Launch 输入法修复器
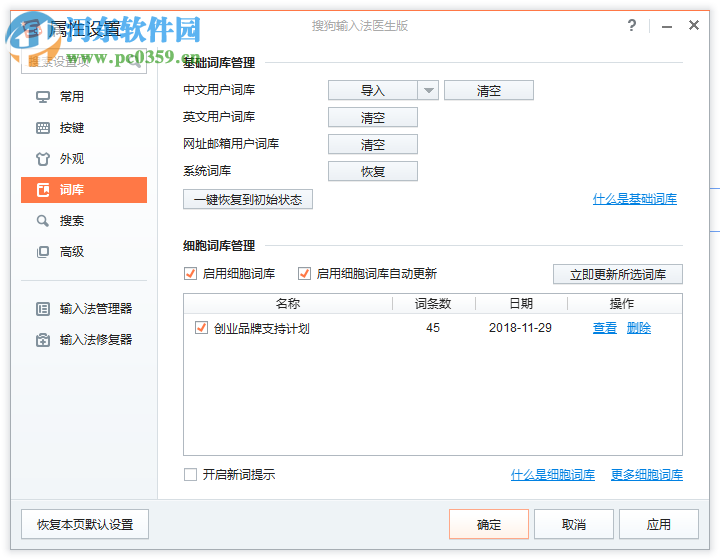The width and height of the screenshot is (720, 560). [x=84, y=340]
